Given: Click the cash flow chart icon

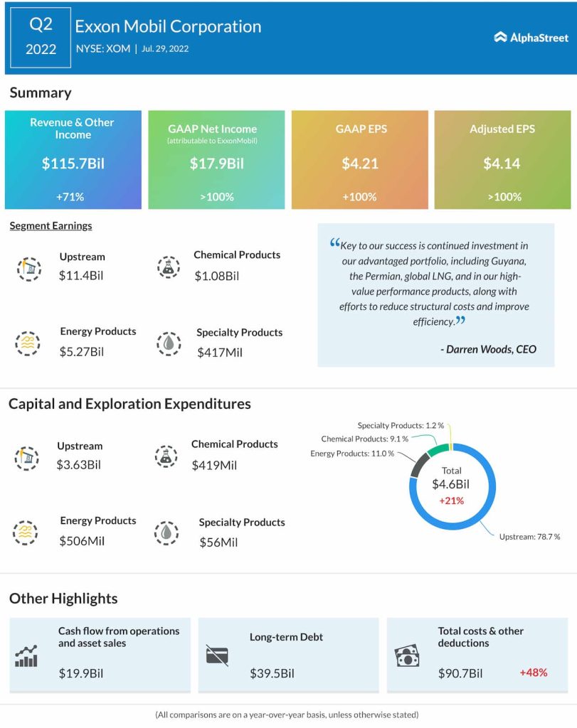Looking at the screenshot, I should click(26, 656).
